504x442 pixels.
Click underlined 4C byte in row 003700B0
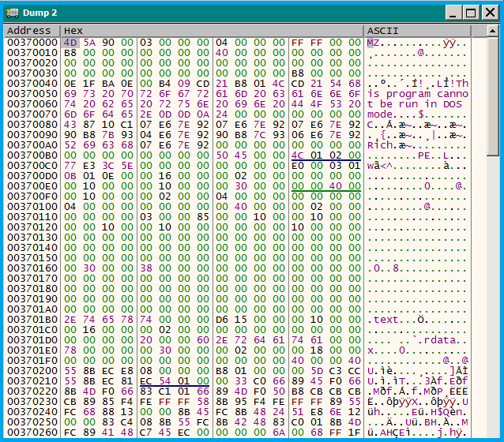(298, 155)
